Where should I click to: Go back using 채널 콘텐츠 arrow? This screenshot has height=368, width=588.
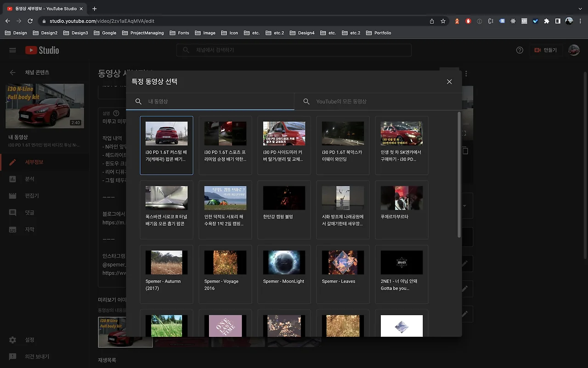(13, 72)
